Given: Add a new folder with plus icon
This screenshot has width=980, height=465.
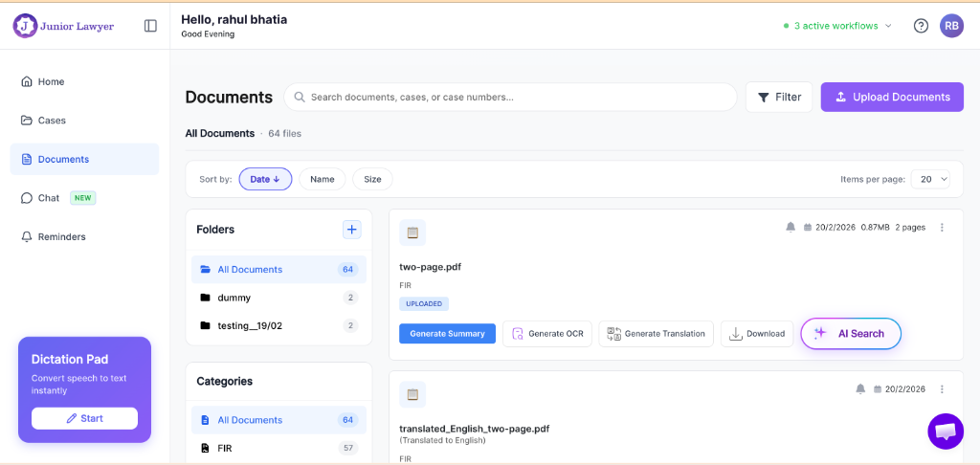Looking at the screenshot, I should tap(352, 229).
